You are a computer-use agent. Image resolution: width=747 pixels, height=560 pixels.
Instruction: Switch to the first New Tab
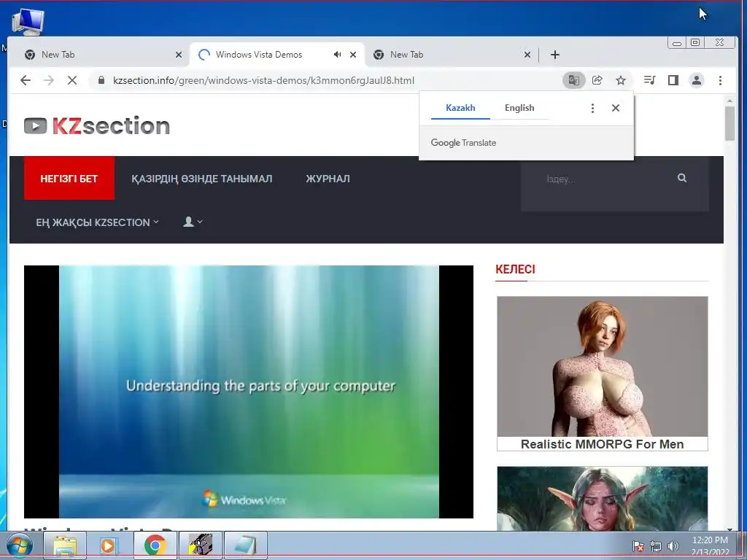99,54
